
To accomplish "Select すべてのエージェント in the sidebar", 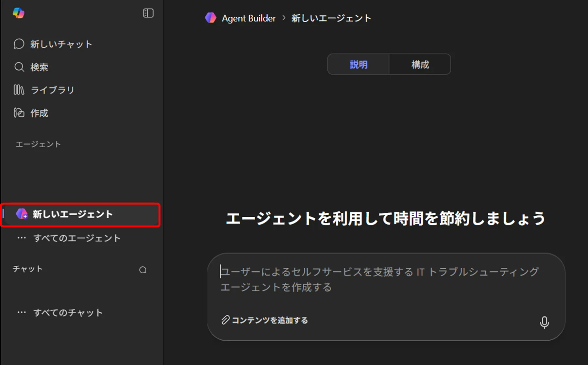I will 77,238.
